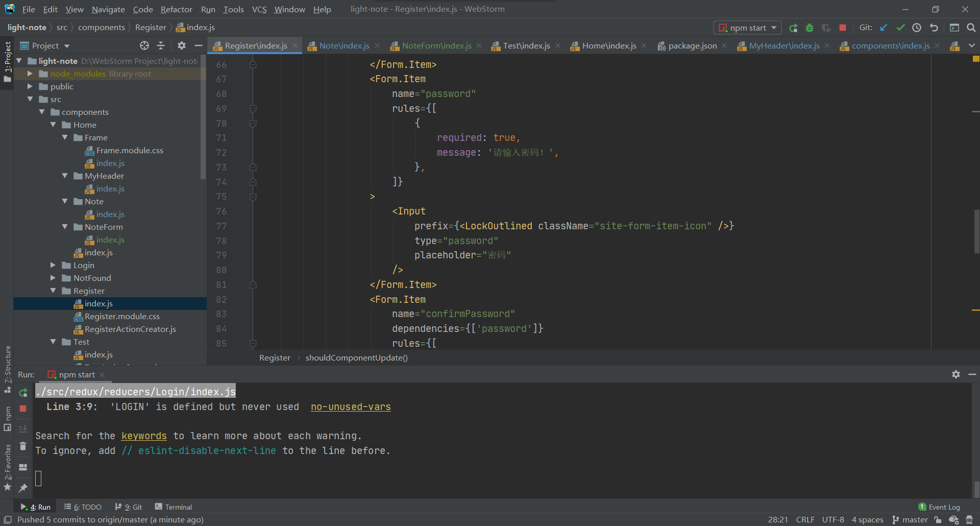The height and width of the screenshot is (526, 980).
Task: Open Run panel settings gear
Action: [956, 374]
